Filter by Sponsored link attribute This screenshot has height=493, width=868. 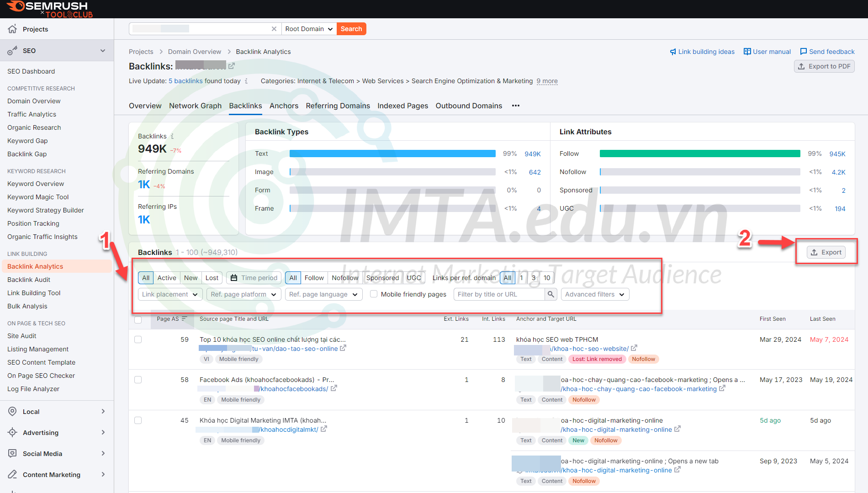[x=382, y=278]
